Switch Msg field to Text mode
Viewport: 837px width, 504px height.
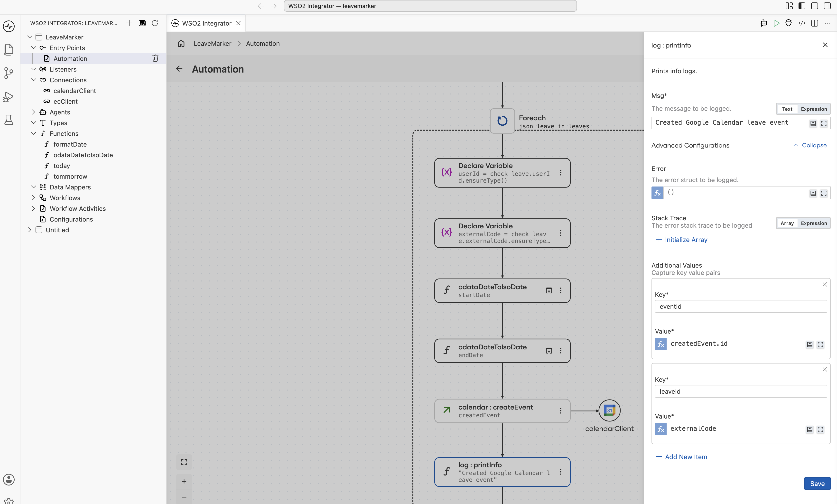tap(787, 109)
